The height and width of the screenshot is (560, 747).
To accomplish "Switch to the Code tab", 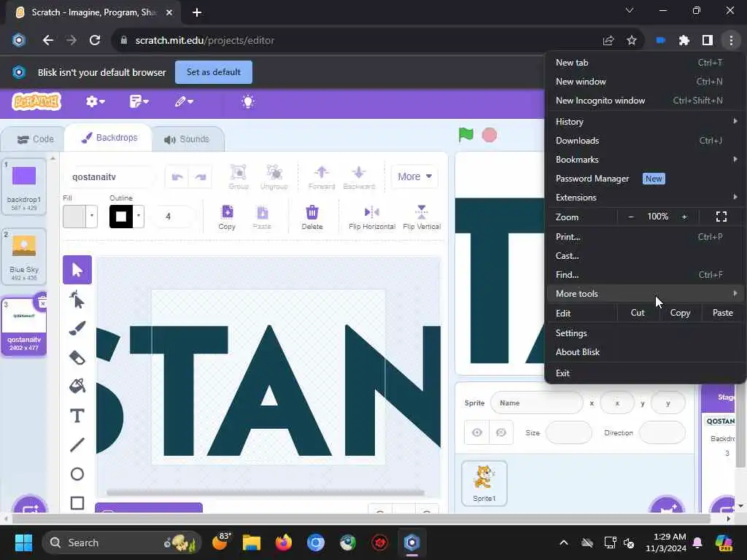I will [x=35, y=139].
